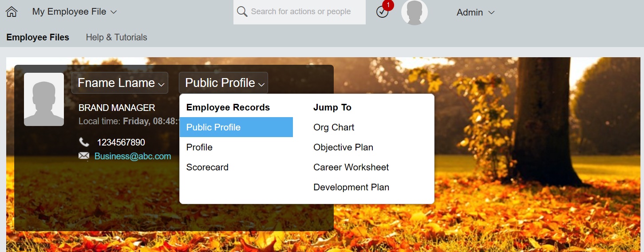Image resolution: width=644 pixels, height=252 pixels.
Task: Open Career Worksheet from Jump To
Action: pyautogui.click(x=351, y=167)
